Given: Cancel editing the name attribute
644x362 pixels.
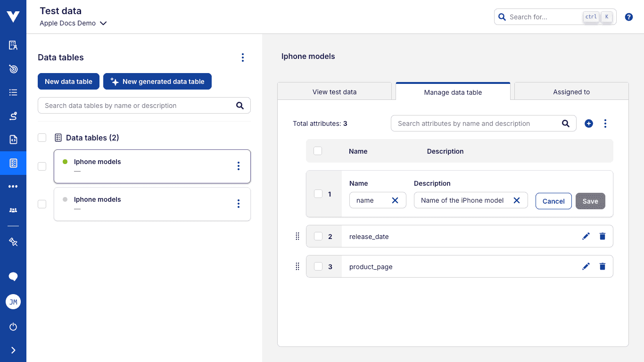Looking at the screenshot, I should point(553,201).
